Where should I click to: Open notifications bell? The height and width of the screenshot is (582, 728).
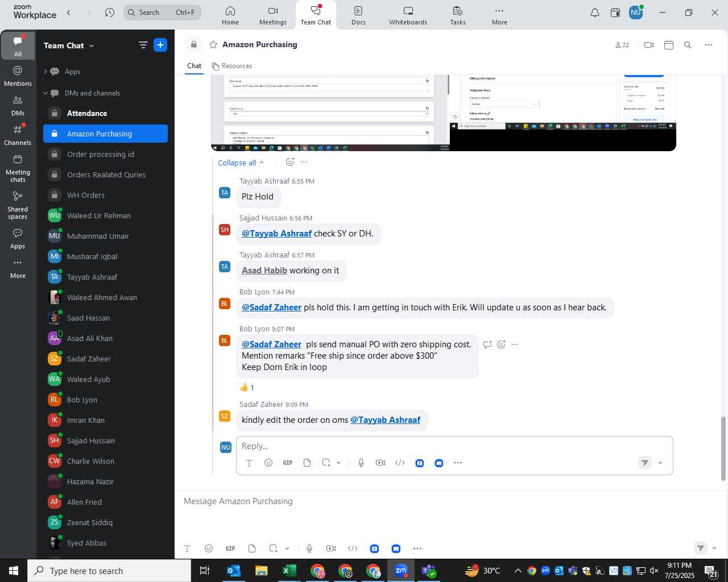(x=595, y=13)
